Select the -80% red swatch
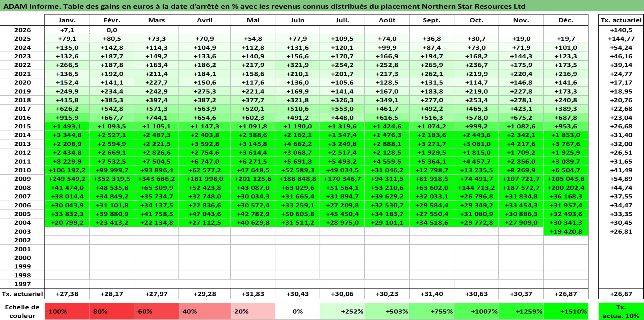Image resolution: width=644 pixels, height=320 pixels. 112,311
